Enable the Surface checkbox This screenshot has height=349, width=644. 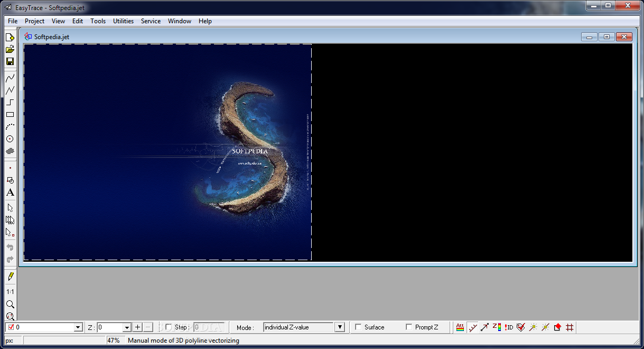358,327
